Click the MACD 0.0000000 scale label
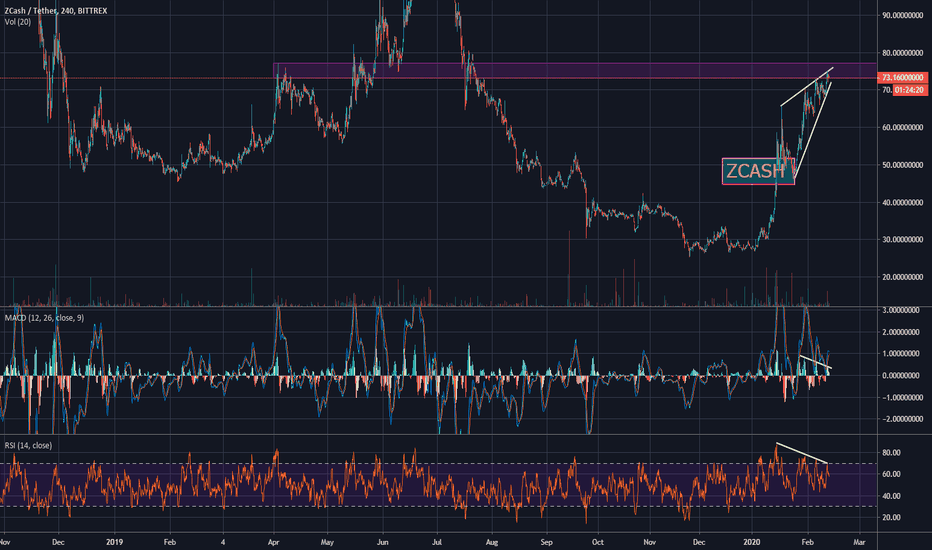 (x=902, y=375)
